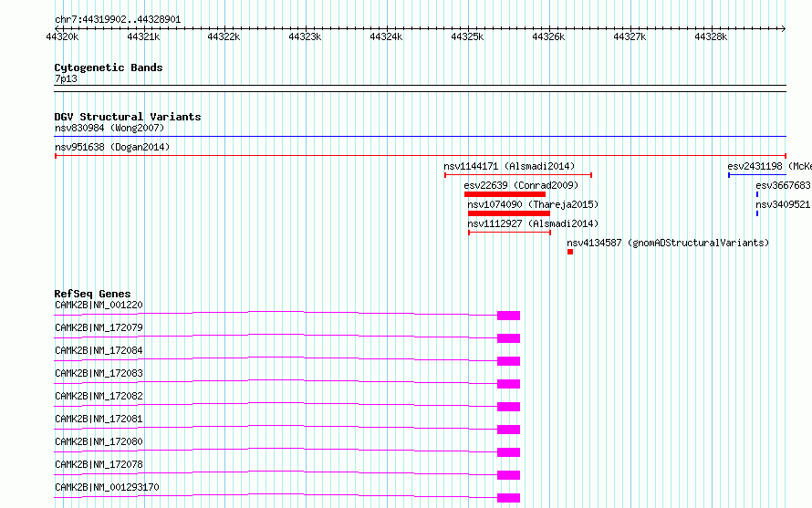The height and width of the screenshot is (508, 812).
Task: Click the 44328k ruler tick label
Action: pos(711,36)
